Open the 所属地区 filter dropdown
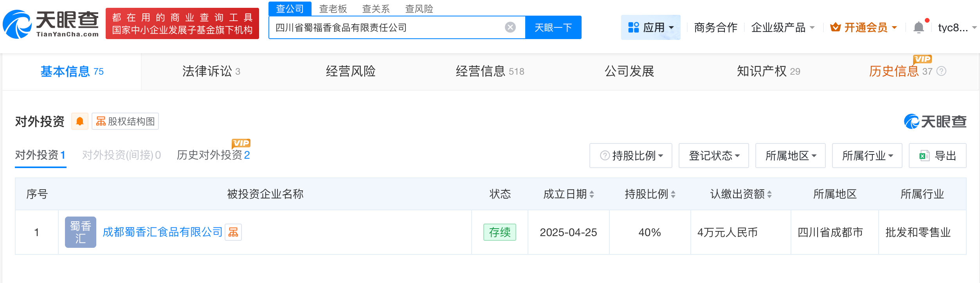Viewport: 980px width, 283px height. click(x=791, y=156)
